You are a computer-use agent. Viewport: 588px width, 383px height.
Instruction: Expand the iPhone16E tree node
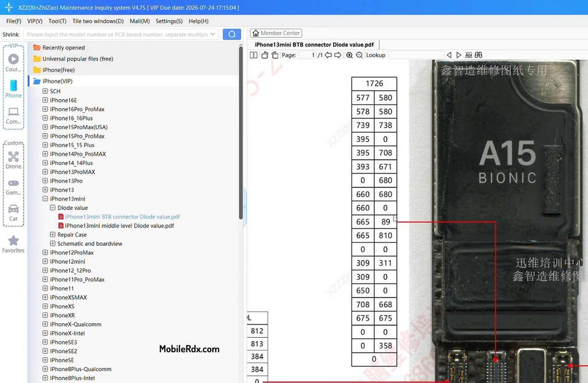click(45, 100)
